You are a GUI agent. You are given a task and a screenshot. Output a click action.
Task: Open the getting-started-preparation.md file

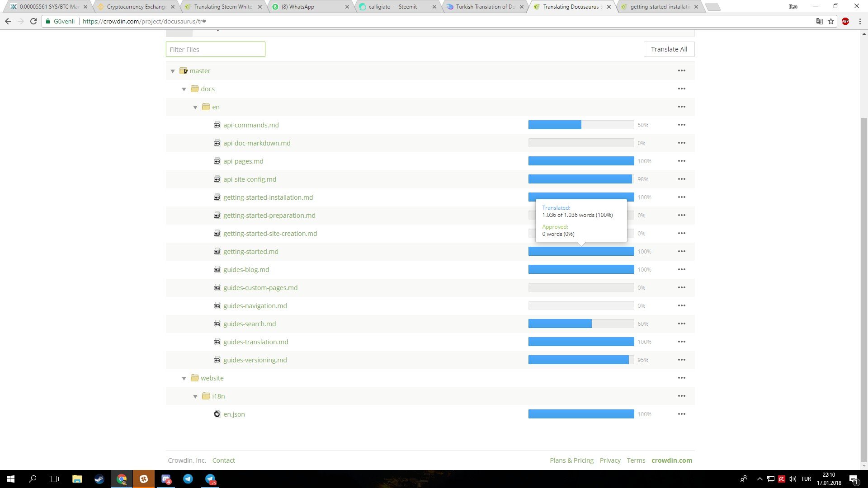pos(269,216)
